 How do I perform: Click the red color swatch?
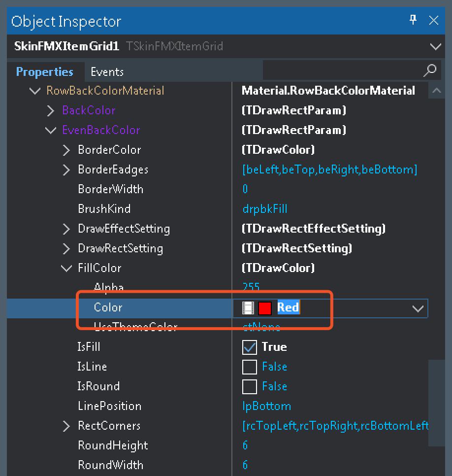[x=265, y=308]
